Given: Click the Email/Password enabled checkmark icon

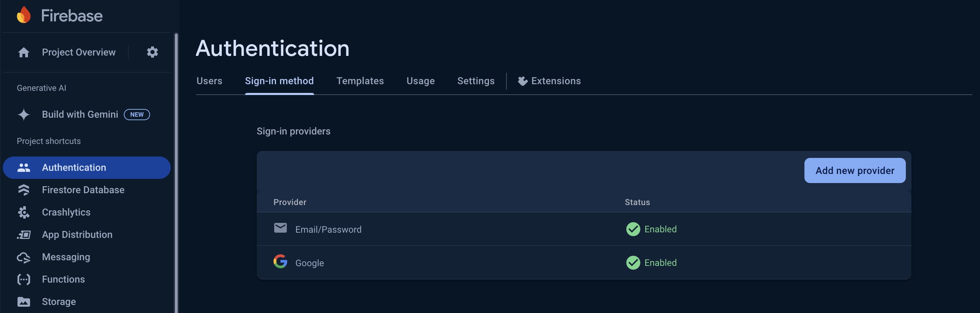Looking at the screenshot, I should click(x=633, y=229).
